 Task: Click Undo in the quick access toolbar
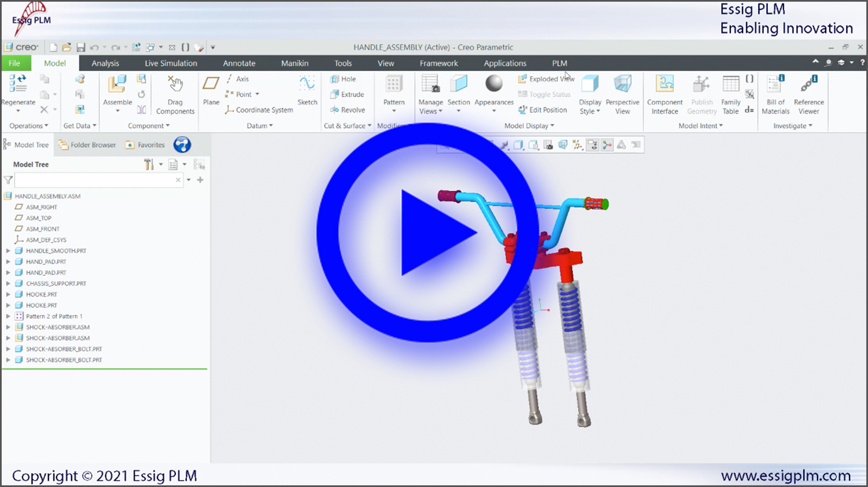coord(94,47)
